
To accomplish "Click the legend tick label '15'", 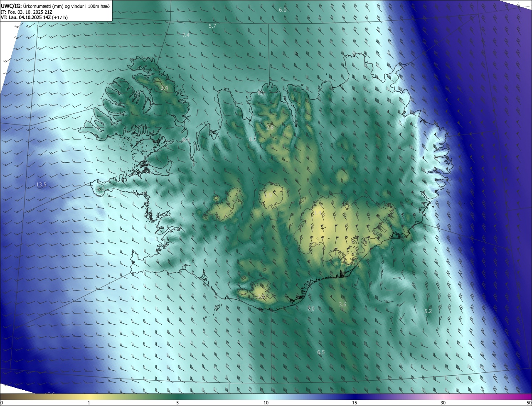I will coord(355,403).
